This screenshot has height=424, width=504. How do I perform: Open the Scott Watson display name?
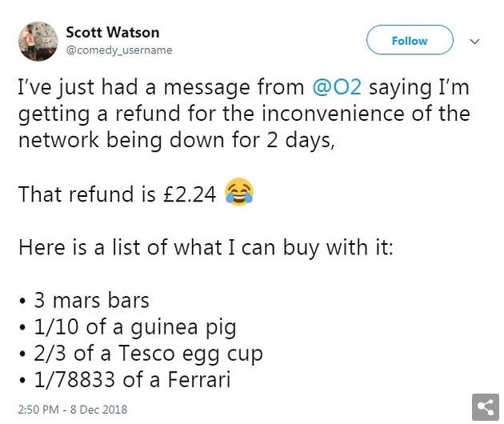[x=113, y=33]
